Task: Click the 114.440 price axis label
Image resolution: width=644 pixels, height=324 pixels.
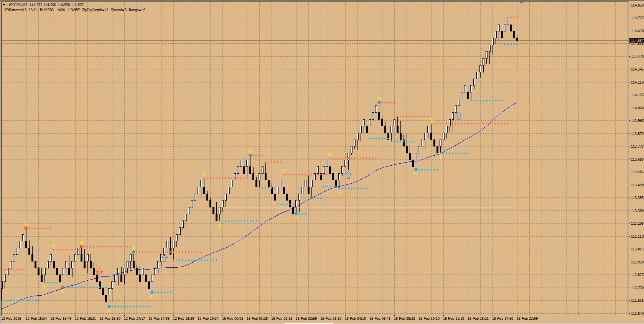Action: [x=637, y=56]
